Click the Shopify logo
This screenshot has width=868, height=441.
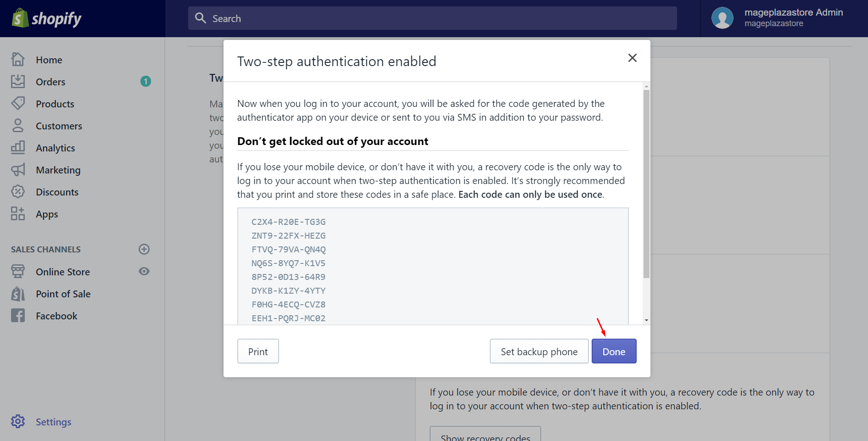[x=46, y=18]
